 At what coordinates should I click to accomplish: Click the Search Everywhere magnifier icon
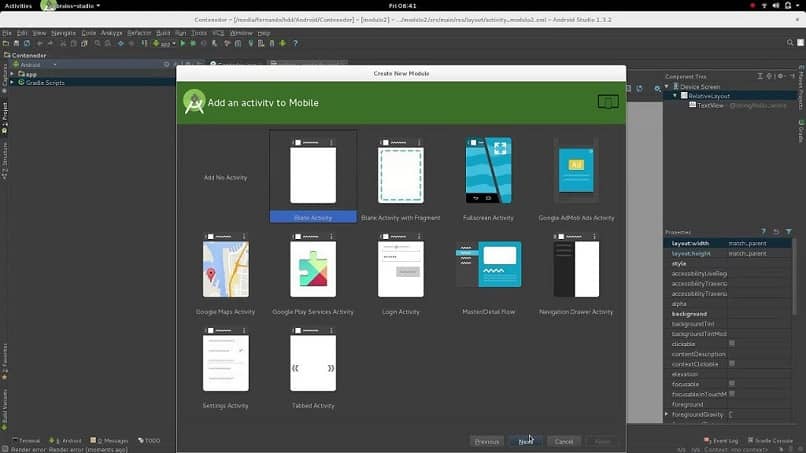[790, 43]
